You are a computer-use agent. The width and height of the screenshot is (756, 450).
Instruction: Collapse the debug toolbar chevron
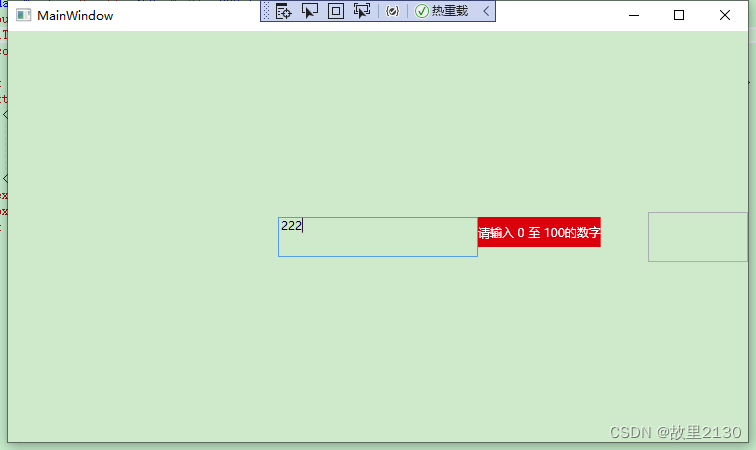tap(486, 11)
